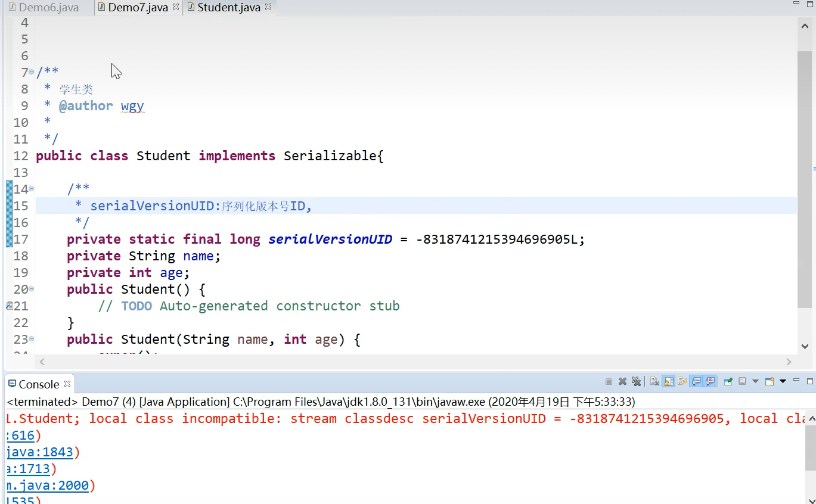The width and height of the screenshot is (816, 504).
Task: Open the a:1713 stack trace link
Action: pyautogui.click(x=28, y=469)
